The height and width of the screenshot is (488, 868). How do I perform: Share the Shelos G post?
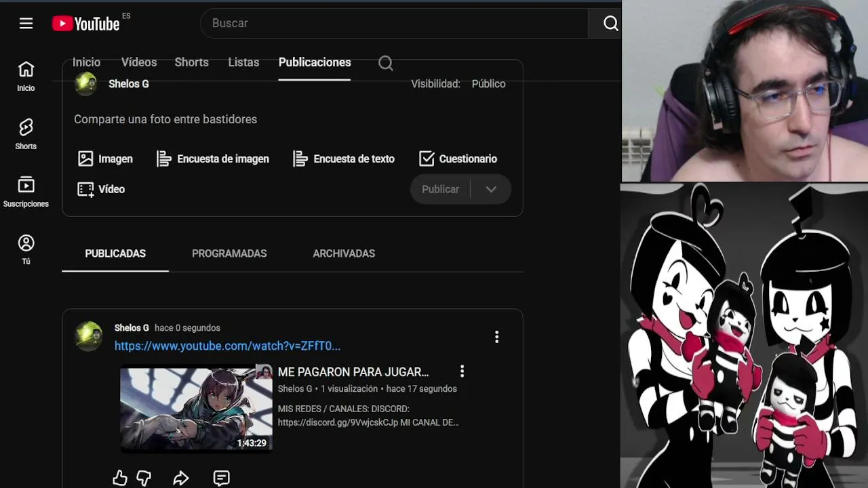[180, 478]
